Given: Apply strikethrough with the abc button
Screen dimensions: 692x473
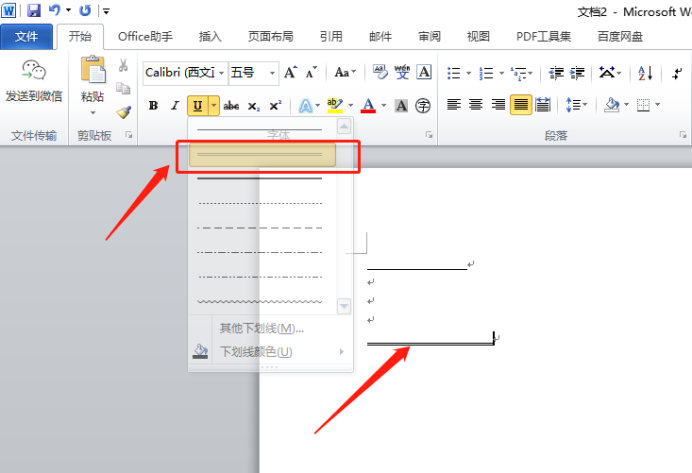Looking at the screenshot, I should (x=231, y=105).
